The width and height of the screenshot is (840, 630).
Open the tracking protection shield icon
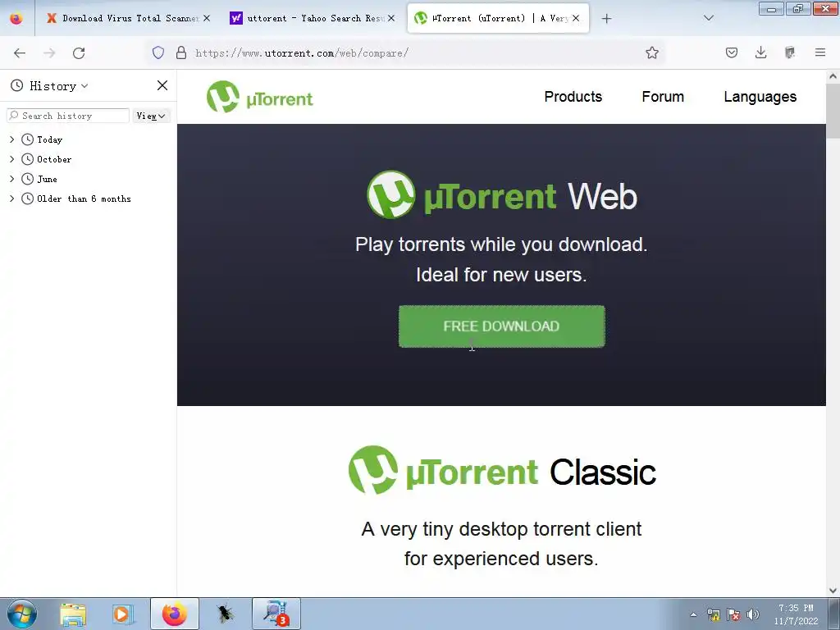click(158, 52)
